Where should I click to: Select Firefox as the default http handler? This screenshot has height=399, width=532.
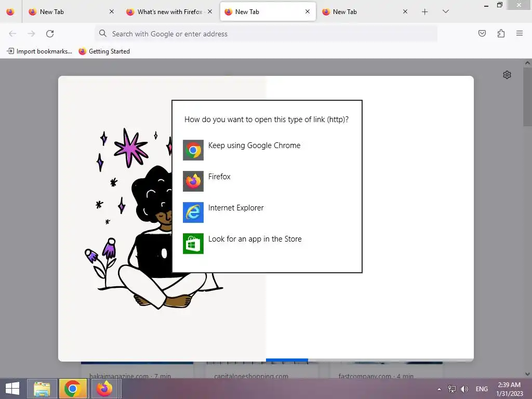[267, 181]
